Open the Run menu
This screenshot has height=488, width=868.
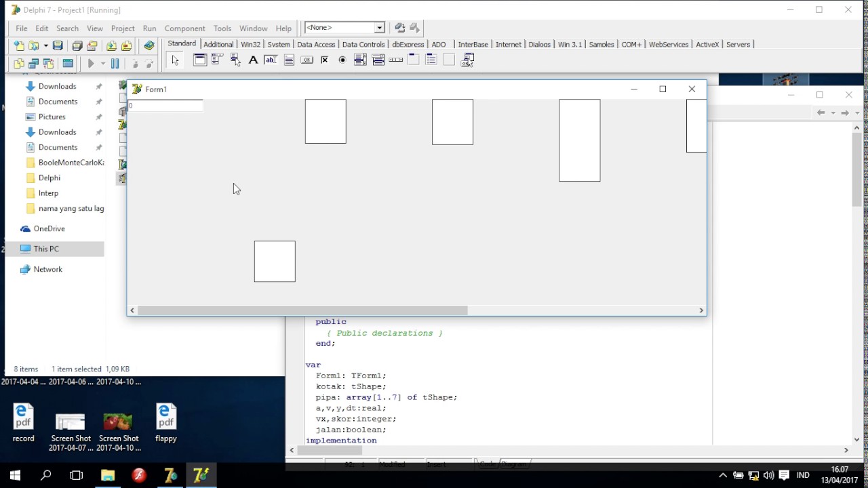(150, 28)
